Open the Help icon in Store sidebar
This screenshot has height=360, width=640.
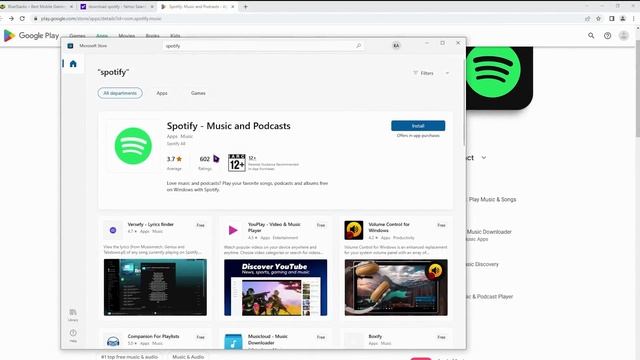point(73,335)
